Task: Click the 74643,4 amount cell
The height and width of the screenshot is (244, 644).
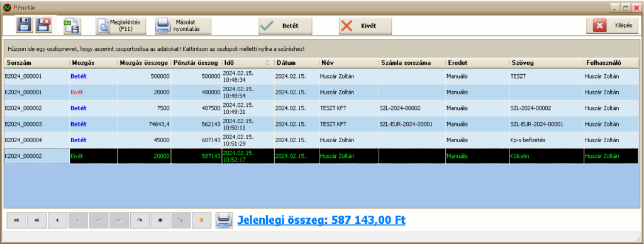Action: click(x=144, y=124)
